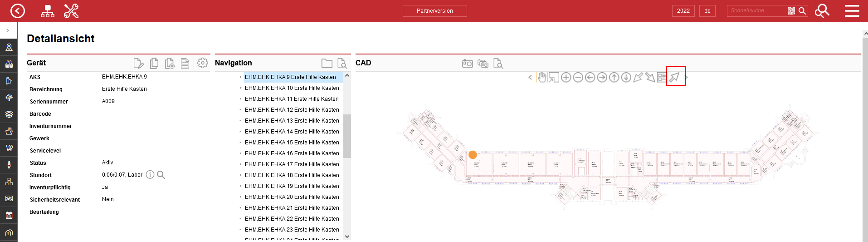Open the network hierarchy sidebar module
Screen dimensions: 868x242
9,182
